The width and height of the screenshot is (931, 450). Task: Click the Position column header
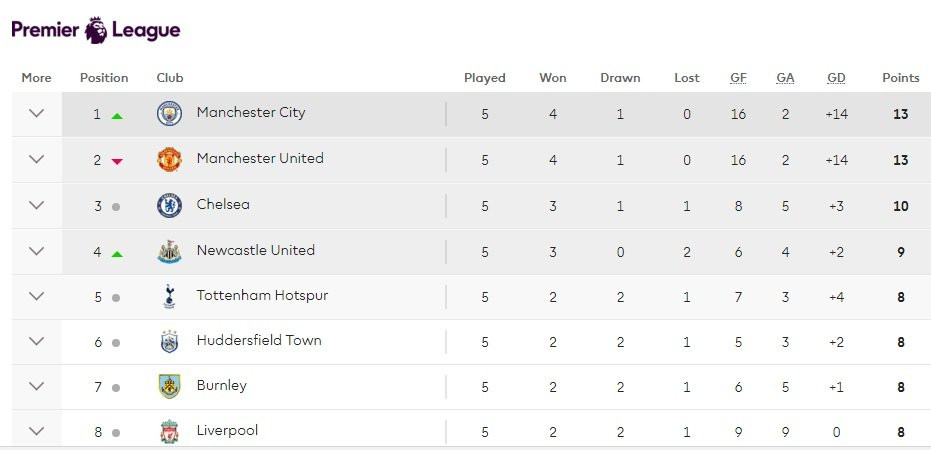[x=104, y=78]
